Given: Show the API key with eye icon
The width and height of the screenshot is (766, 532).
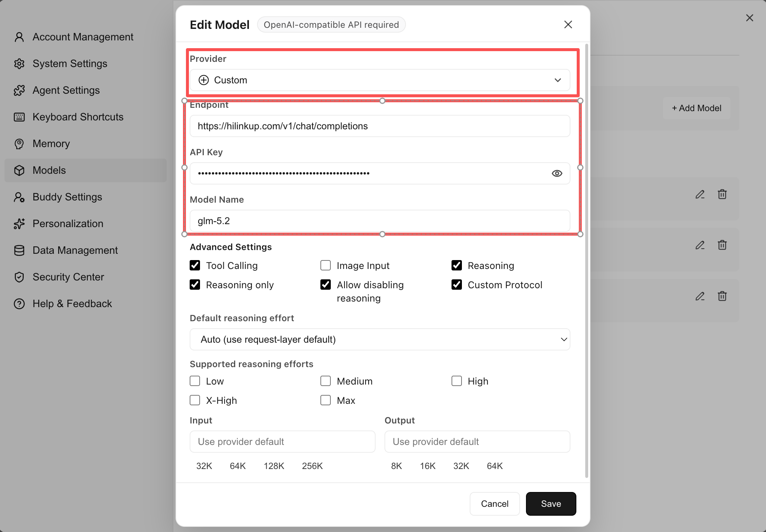Looking at the screenshot, I should point(557,173).
